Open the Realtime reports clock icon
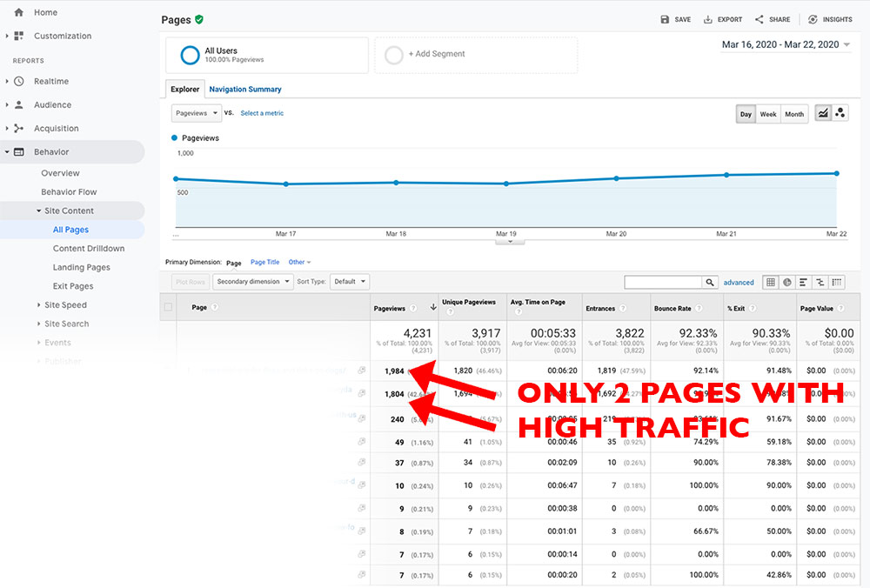Image resolution: width=870 pixels, height=588 pixels. (x=19, y=81)
